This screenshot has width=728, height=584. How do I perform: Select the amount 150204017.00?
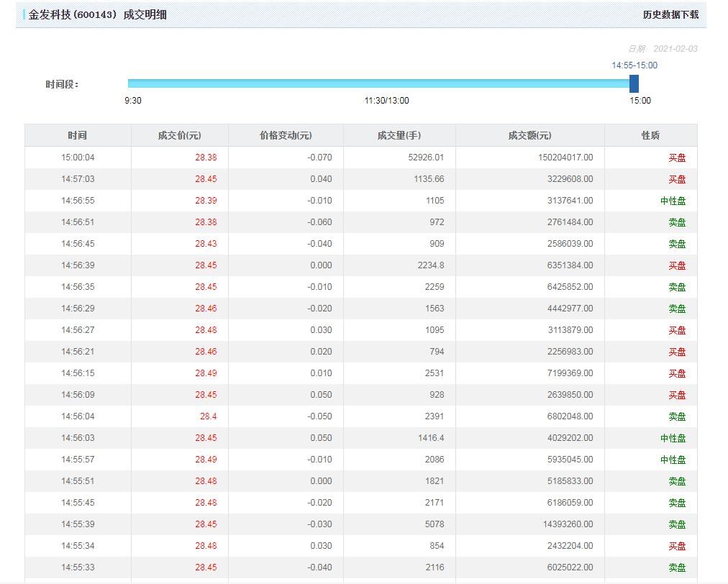pos(565,158)
